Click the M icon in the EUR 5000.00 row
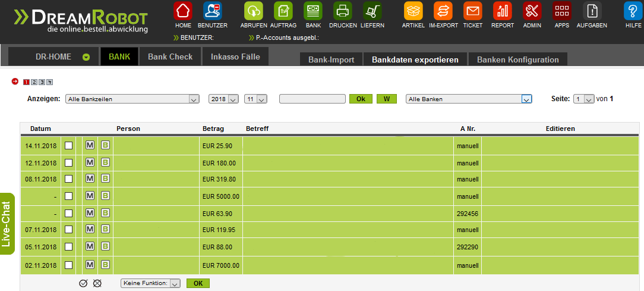Screen dimensions: 644x291 (90, 196)
